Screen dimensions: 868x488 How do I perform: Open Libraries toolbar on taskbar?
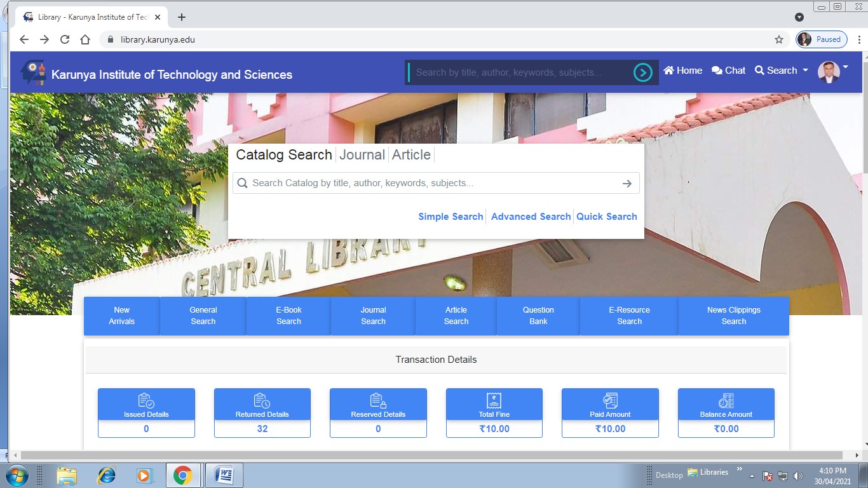coord(708,473)
